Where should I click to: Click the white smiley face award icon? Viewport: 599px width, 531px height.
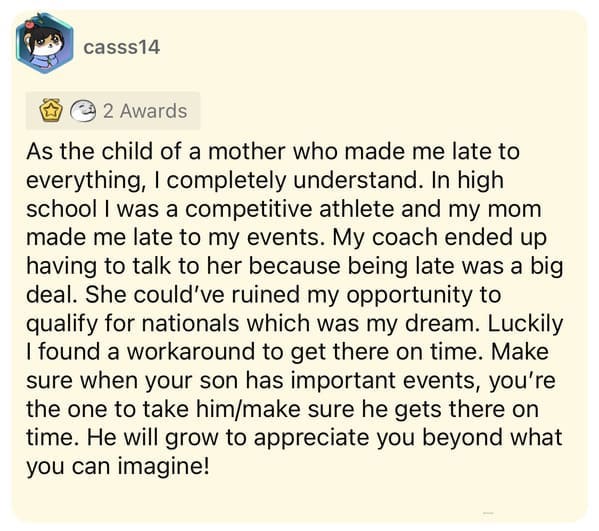(x=83, y=111)
